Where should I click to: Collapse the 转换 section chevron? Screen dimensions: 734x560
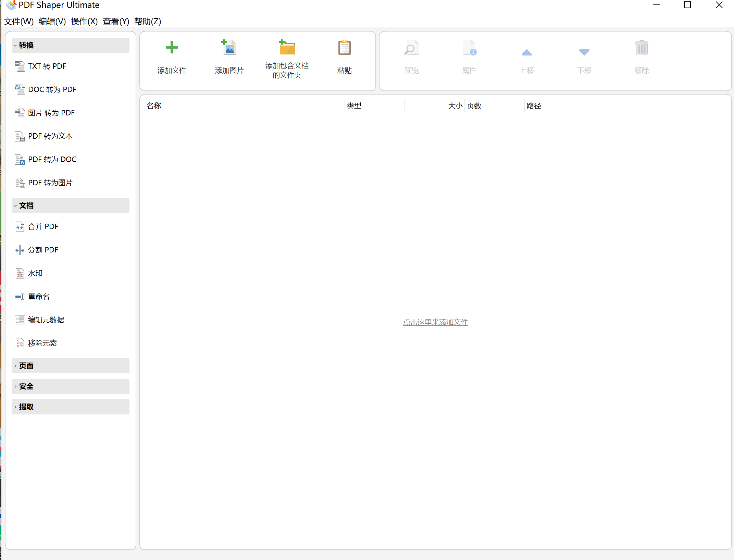(x=15, y=45)
